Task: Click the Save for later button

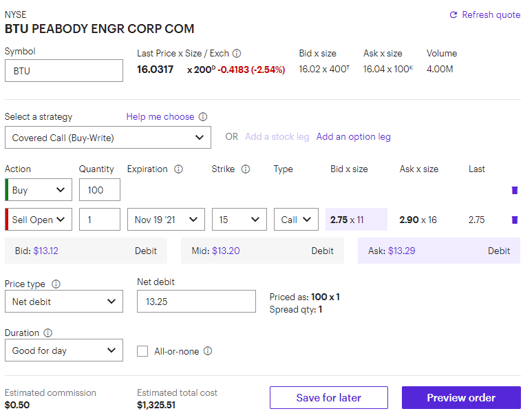Action: (x=328, y=398)
